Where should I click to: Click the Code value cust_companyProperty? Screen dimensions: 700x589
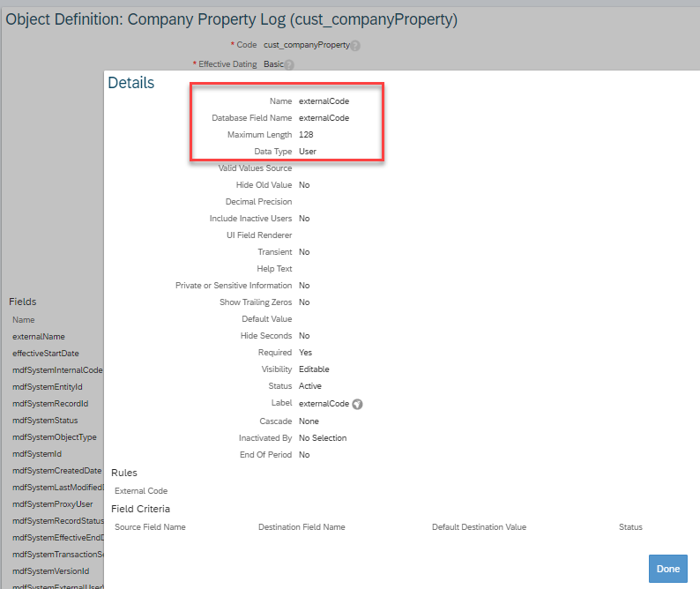[307, 45]
